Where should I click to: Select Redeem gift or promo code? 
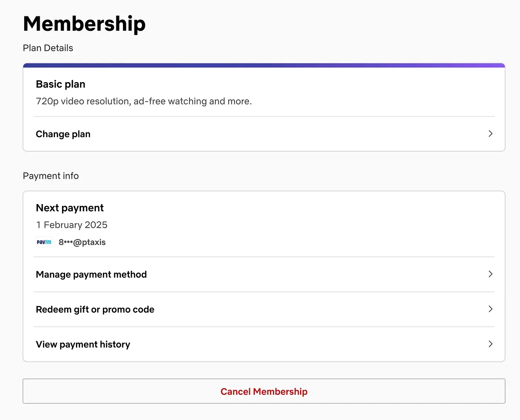click(95, 309)
